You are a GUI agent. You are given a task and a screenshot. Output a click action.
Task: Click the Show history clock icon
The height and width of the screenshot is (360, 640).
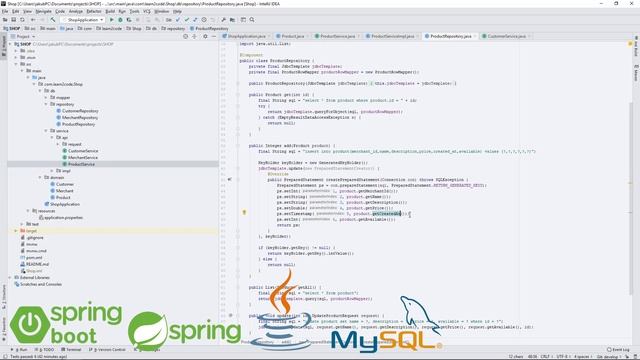coord(204,20)
